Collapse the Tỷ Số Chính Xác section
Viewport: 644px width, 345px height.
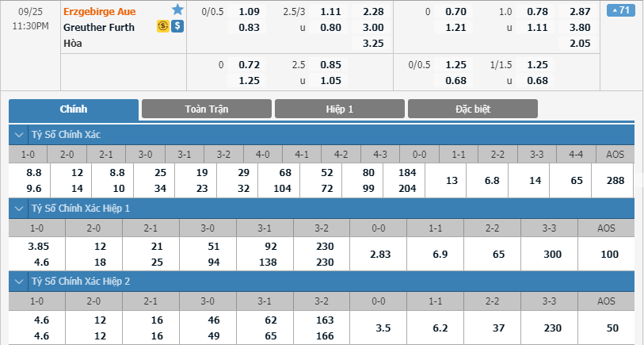tap(19, 135)
